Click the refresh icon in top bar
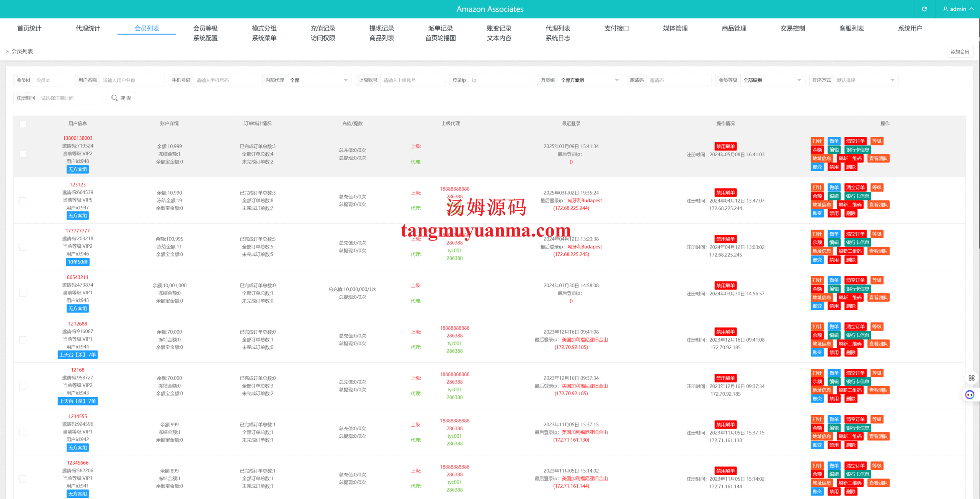Screen dimensions: 980x499 (924, 9)
